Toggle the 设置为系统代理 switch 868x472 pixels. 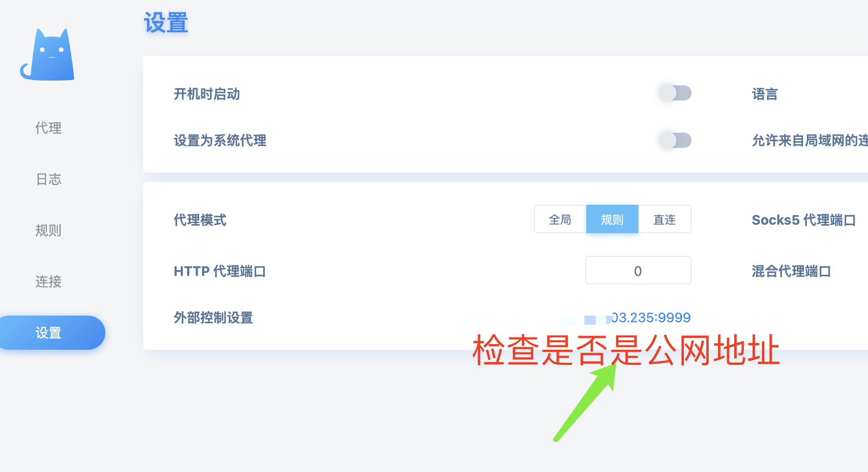point(675,140)
